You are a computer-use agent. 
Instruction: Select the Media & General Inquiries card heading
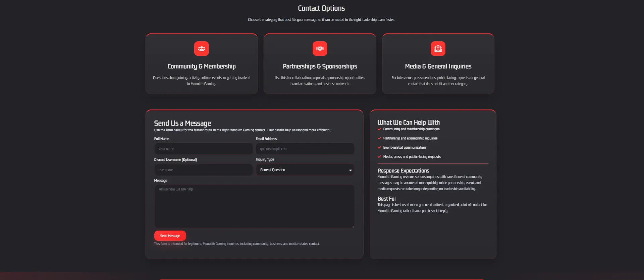(x=438, y=66)
